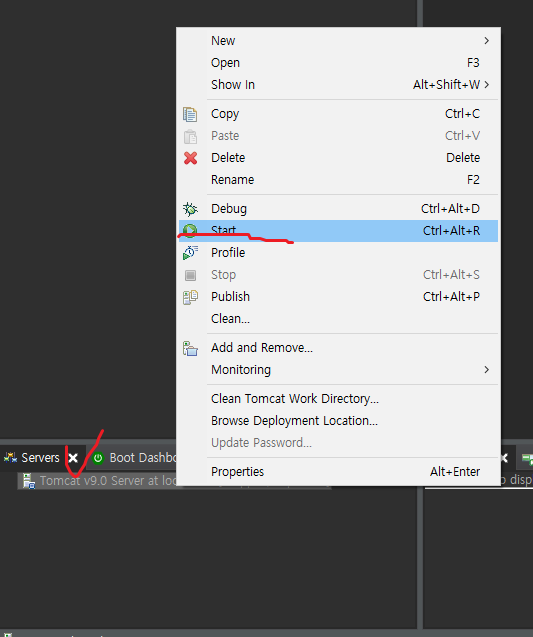The height and width of the screenshot is (637, 533).
Task: Click the Debug bug icon
Action: click(190, 209)
